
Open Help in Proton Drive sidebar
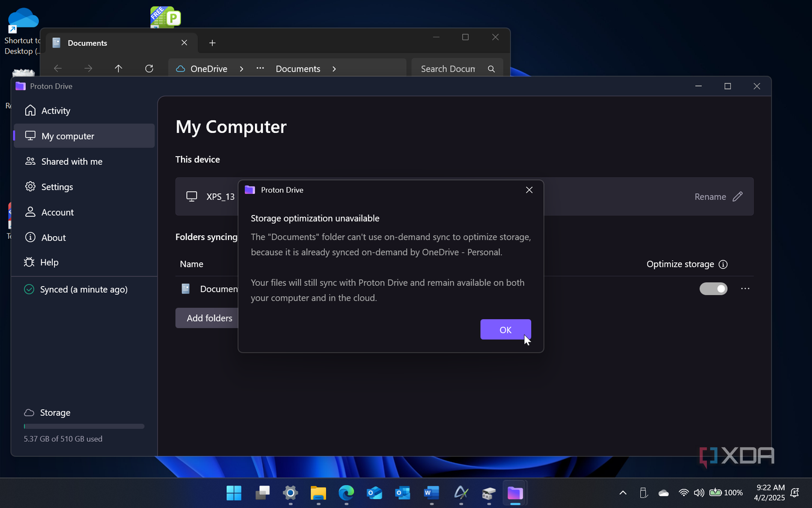pos(84,262)
